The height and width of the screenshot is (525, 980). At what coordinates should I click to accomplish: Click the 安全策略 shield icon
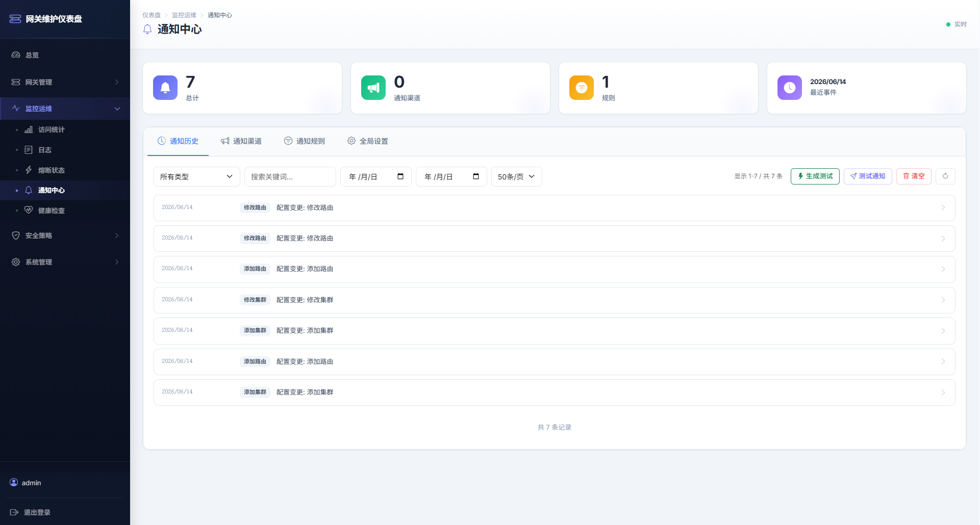16,235
